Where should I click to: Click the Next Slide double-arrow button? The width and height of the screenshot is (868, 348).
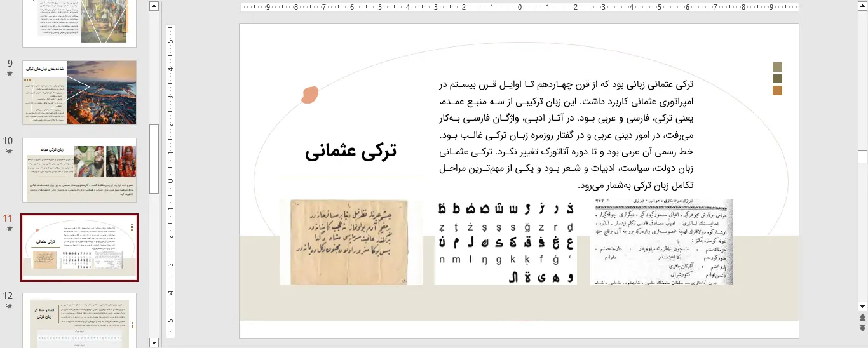click(x=862, y=328)
